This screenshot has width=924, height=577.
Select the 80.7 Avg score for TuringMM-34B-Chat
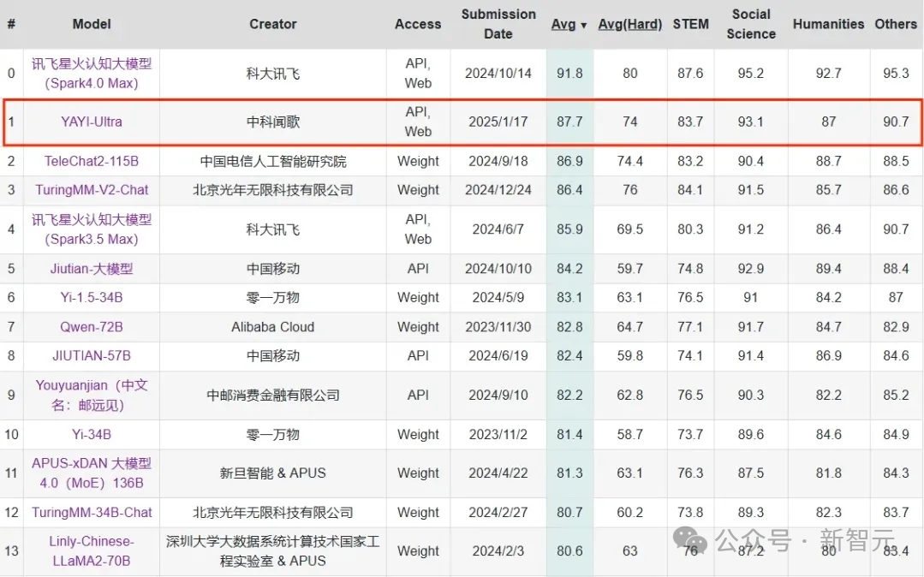pos(569,512)
